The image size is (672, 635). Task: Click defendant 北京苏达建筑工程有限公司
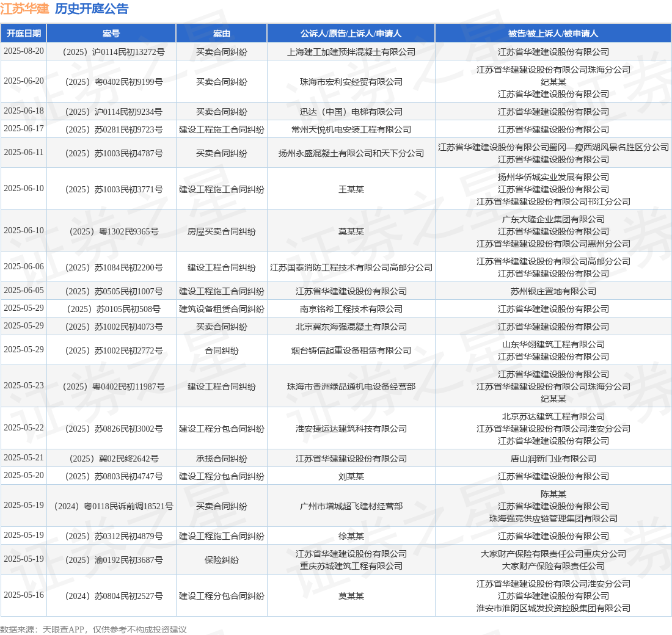coord(553,416)
